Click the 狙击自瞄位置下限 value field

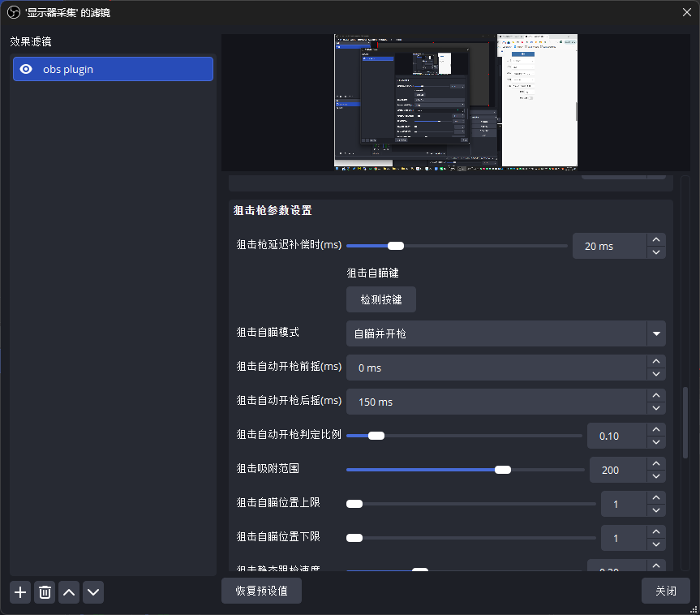[624, 538]
